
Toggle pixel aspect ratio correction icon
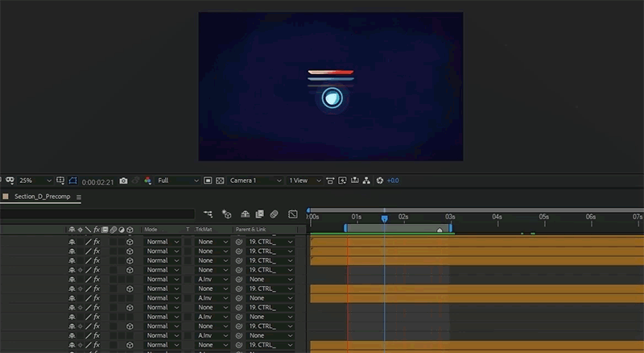[330, 181]
